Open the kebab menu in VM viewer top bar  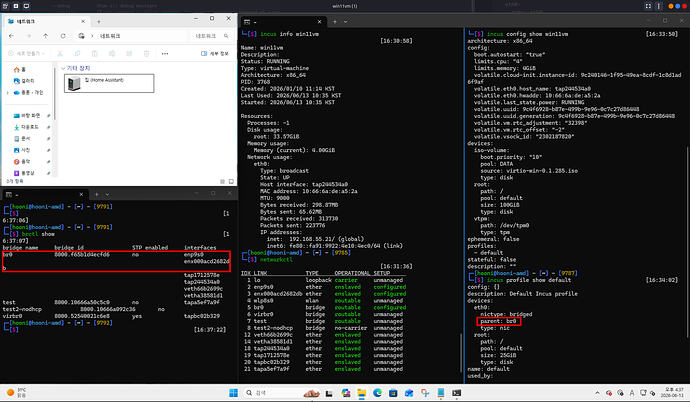pyautogui.click(x=659, y=6)
